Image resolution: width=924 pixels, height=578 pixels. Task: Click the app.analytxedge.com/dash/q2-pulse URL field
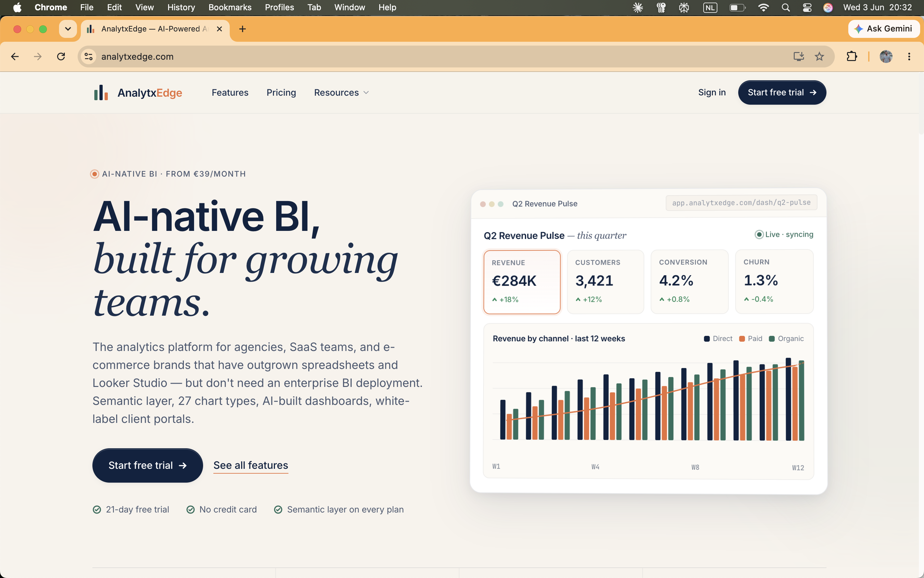741,203
